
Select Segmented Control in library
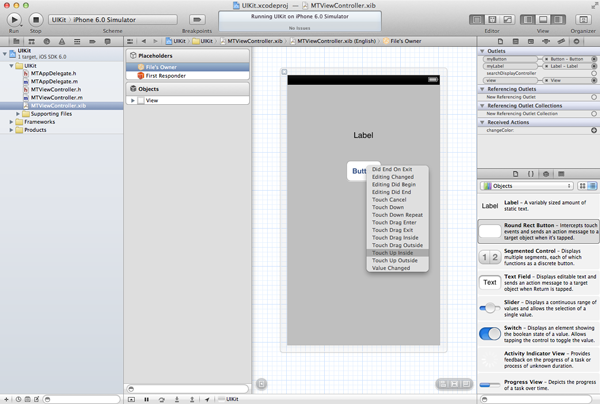pyautogui.click(x=538, y=257)
